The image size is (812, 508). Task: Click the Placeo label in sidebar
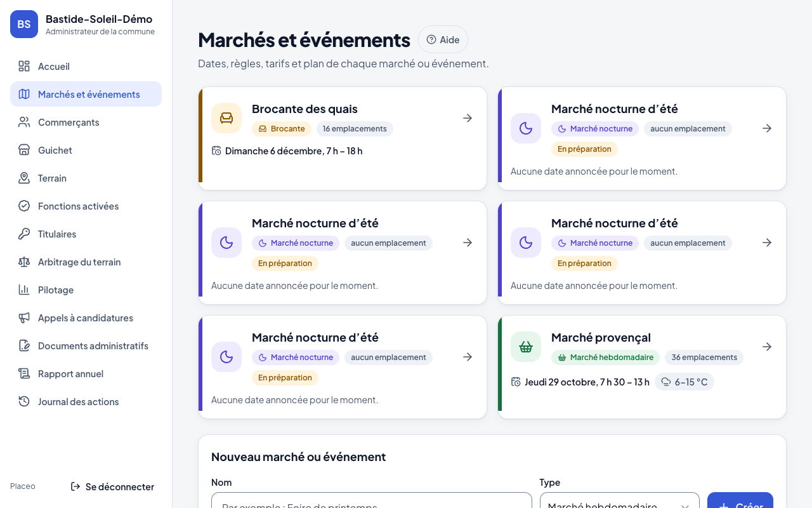[23, 486]
